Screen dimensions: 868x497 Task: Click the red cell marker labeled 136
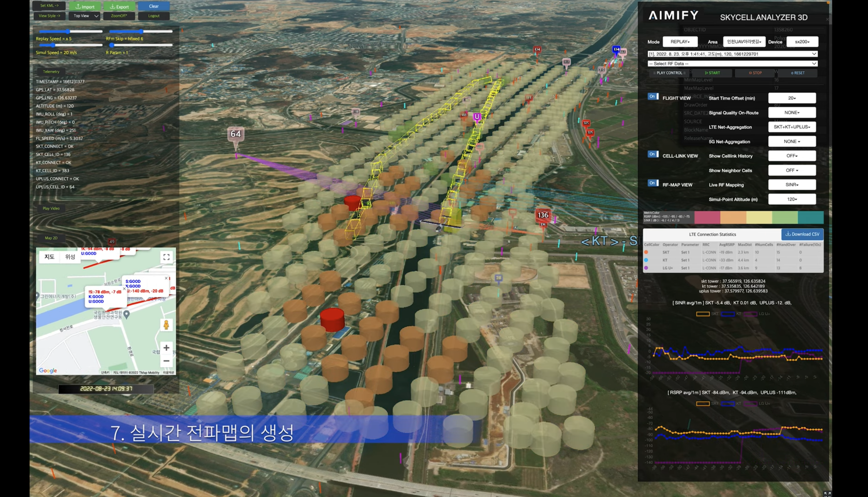coord(543,215)
